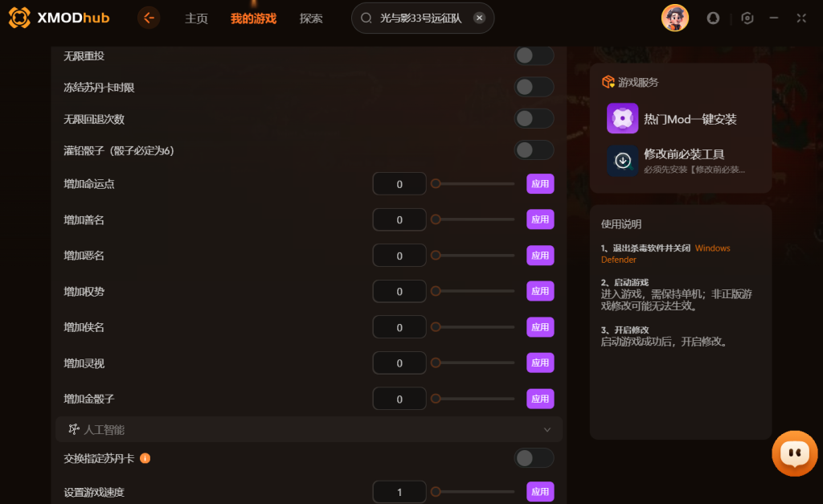Viewport: 823px width, 504px height.
Task: Click the info icon beside 交换指定苏丹卡
Action: click(x=145, y=458)
